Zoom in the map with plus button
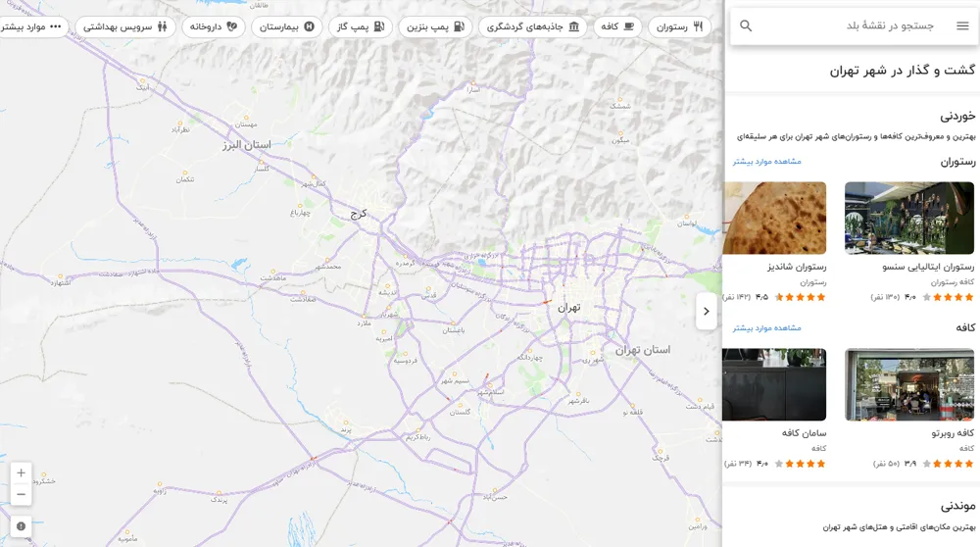Image resolution: width=980 pixels, height=547 pixels. 21,472
